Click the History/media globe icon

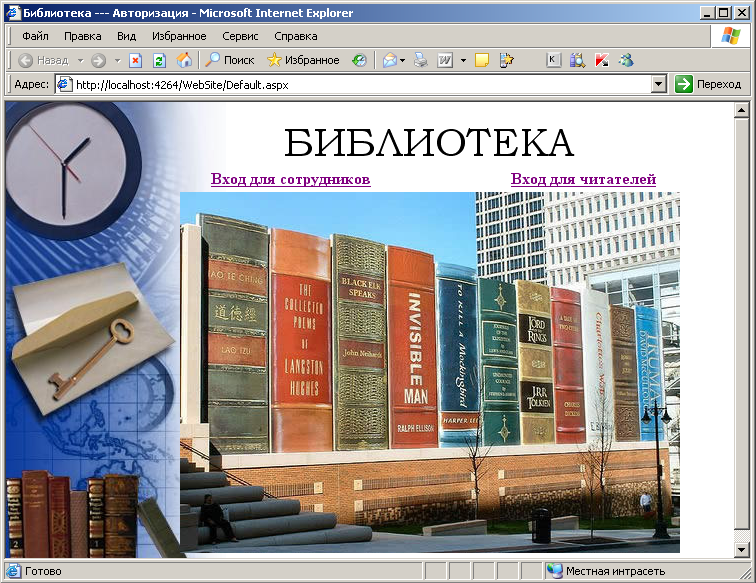[x=359, y=60]
